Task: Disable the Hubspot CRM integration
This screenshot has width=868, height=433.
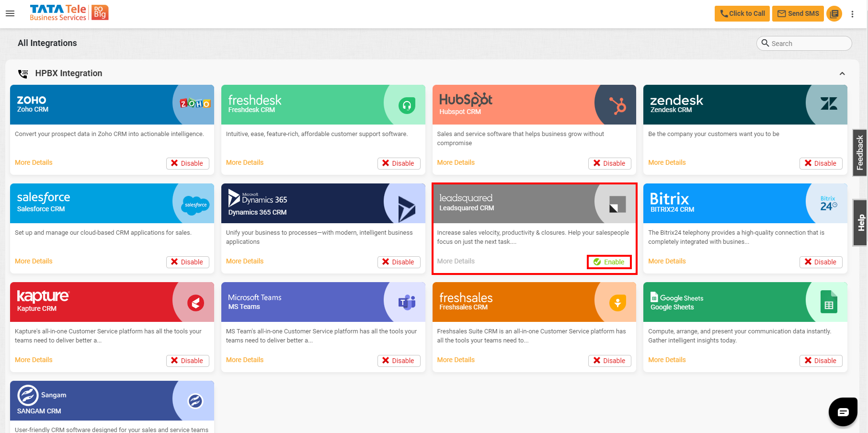Action: click(609, 163)
